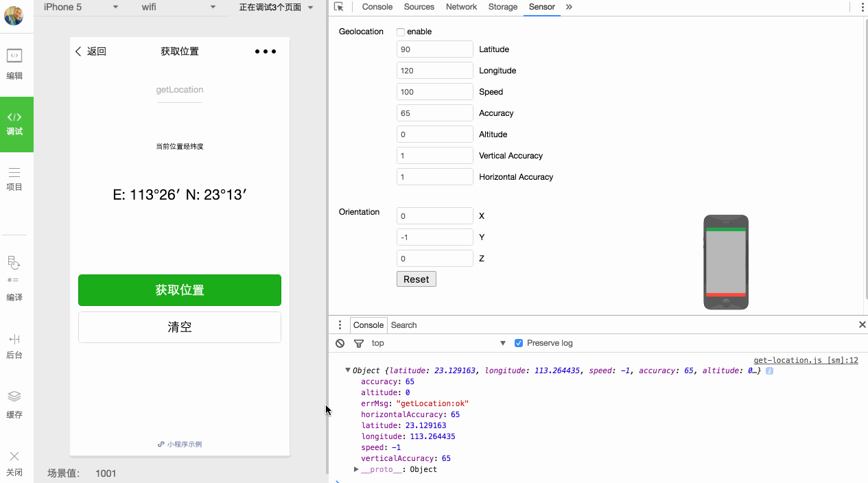868x483 pixels.
Task: Click the Reset orientation button
Action: tap(416, 279)
